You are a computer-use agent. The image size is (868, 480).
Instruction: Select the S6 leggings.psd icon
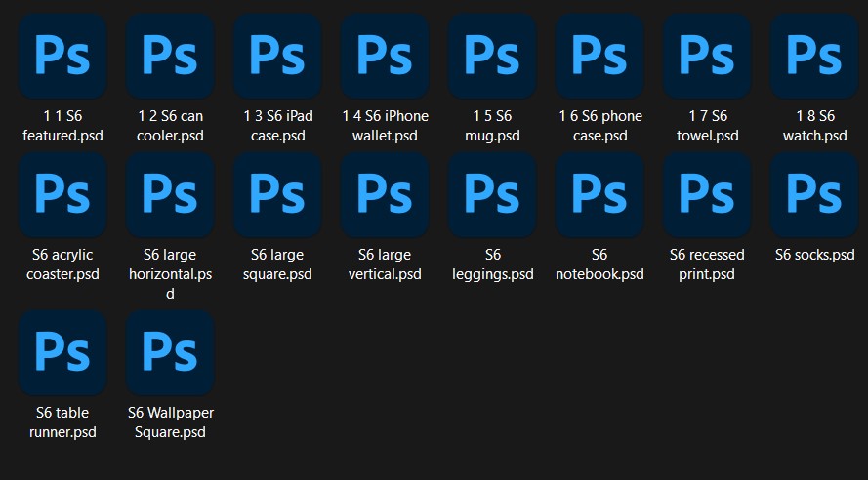pyautogui.click(x=492, y=195)
